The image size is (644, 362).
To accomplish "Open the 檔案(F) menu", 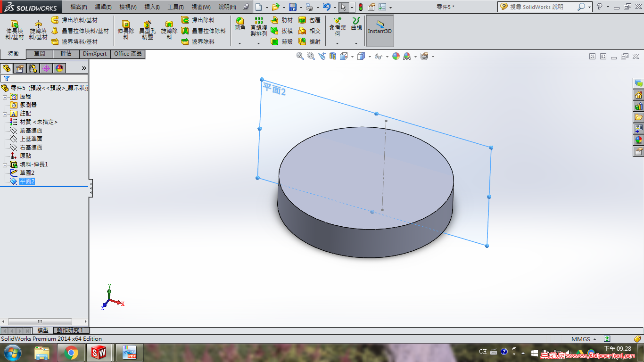I will [x=79, y=7].
